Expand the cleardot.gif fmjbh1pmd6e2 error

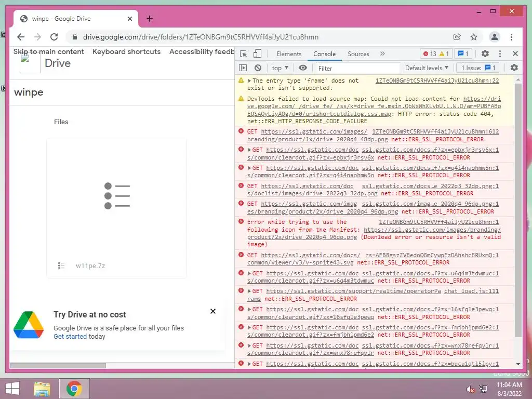point(249,327)
